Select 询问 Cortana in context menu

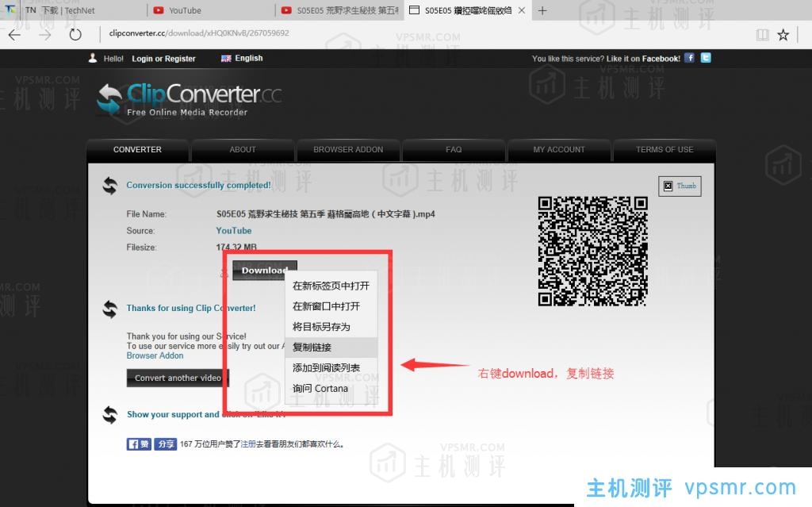[331, 388]
